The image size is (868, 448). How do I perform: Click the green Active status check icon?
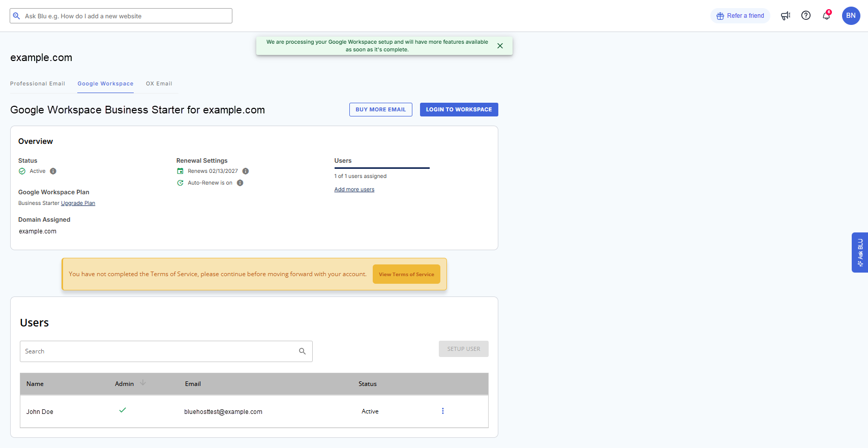coord(22,171)
